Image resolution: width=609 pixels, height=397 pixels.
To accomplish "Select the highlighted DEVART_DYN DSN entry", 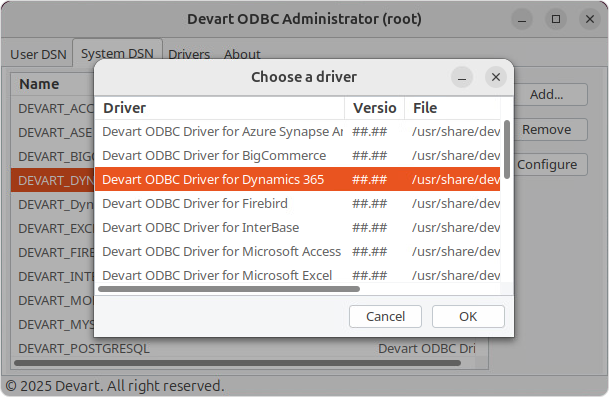I will (x=53, y=181).
